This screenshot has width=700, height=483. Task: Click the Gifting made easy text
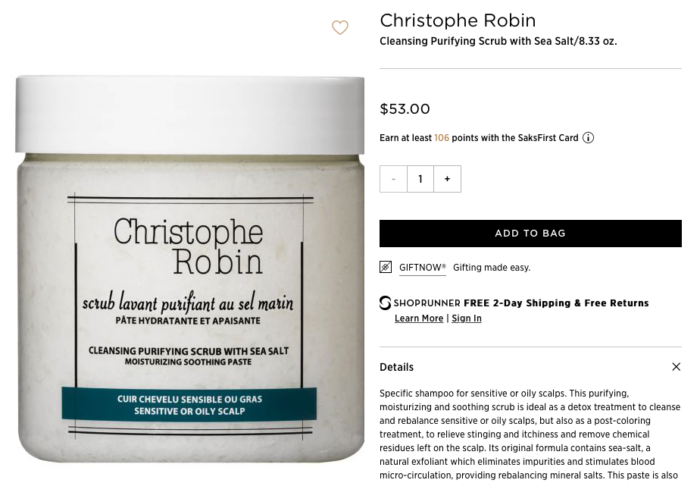492,267
